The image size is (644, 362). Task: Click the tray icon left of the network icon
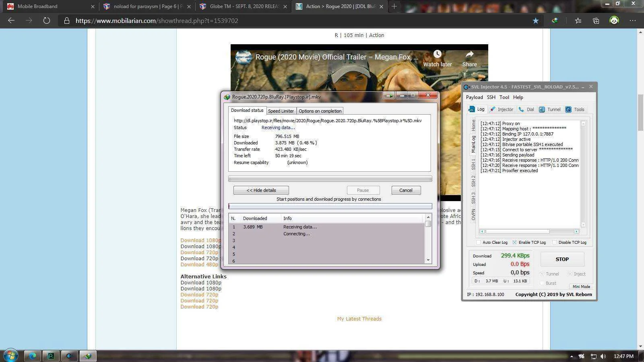[x=582, y=356]
